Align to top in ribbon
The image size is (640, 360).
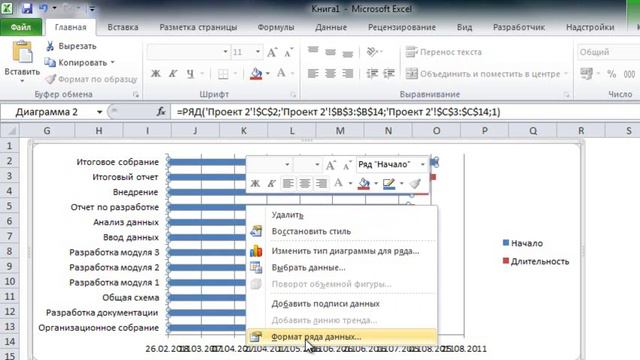point(313,51)
